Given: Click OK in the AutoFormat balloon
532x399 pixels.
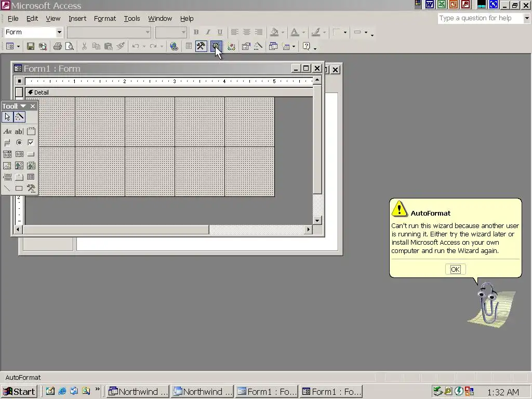Looking at the screenshot, I should (455, 270).
